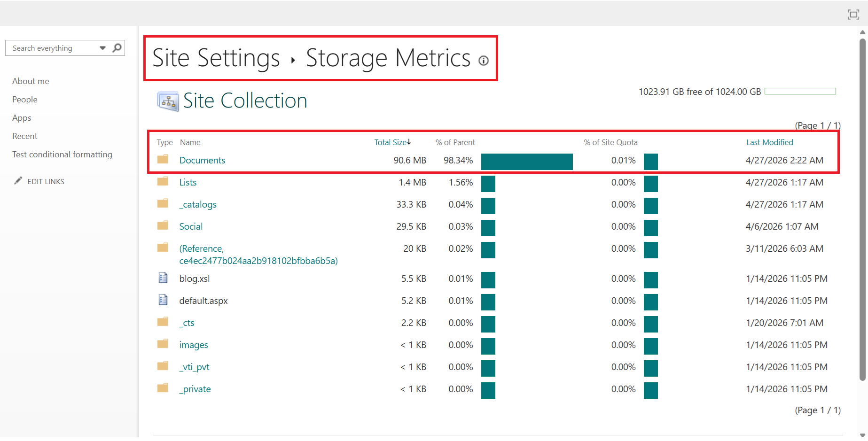Open the _cts folder link
This screenshot has width=868, height=441.
(x=187, y=323)
